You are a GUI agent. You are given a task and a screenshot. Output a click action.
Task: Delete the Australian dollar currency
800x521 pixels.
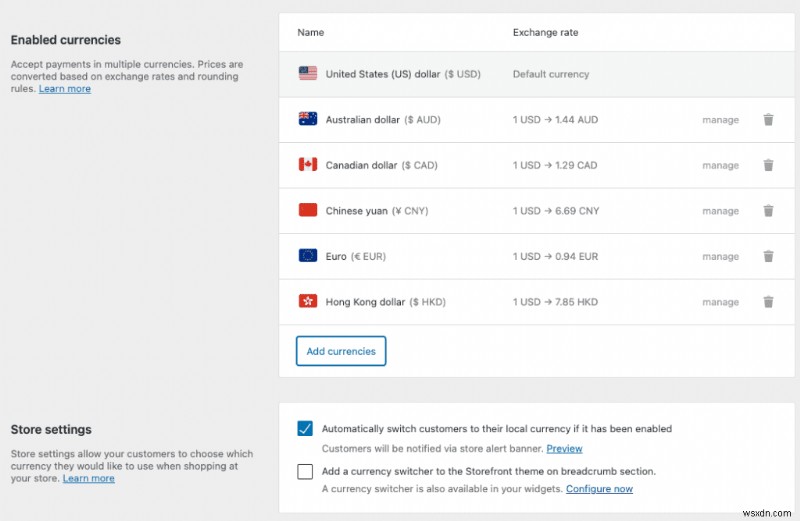click(x=768, y=120)
